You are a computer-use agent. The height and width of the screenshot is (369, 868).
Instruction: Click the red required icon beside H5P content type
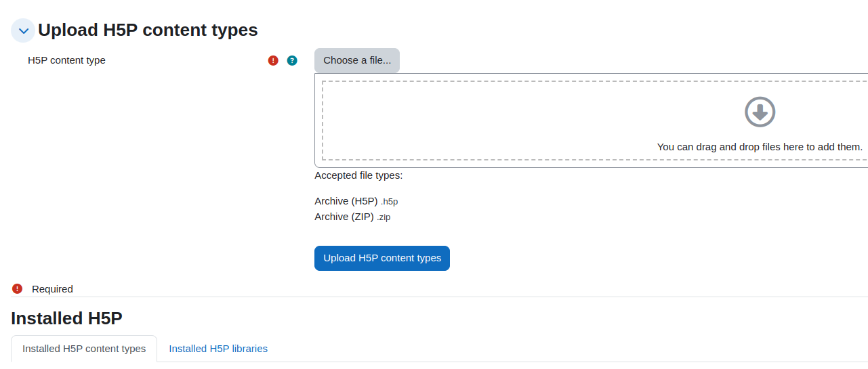pos(273,60)
